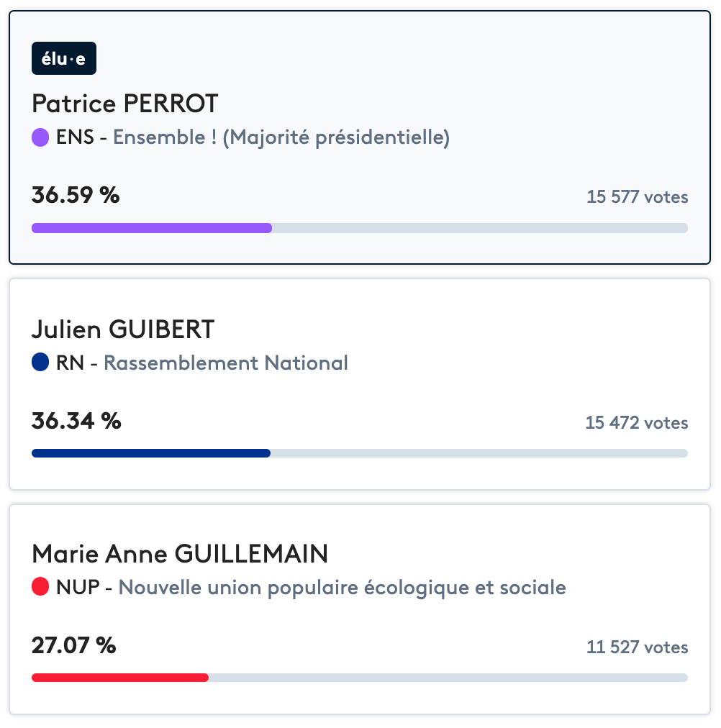Click the 36.59 % score
This screenshot has width=721, height=728.
coord(76,195)
